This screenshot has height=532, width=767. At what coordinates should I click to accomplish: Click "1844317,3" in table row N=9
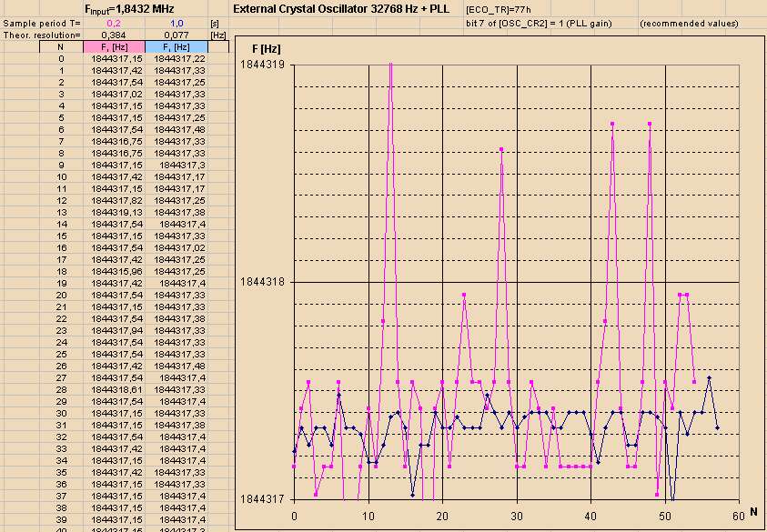point(177,166)
